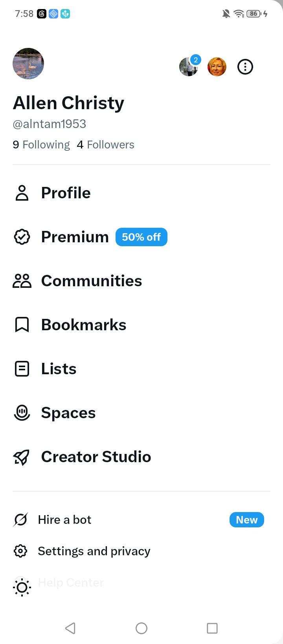The image size is (283, 644).
Task: Tap the Creator Studio rocket icon
Action: point(22,457)
